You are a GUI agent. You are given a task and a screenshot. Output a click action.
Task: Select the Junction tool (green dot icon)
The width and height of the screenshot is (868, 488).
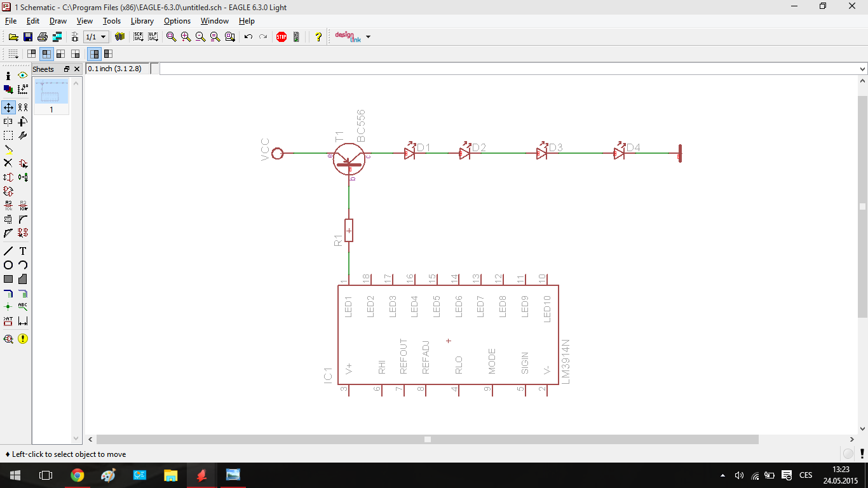pyautogui.click(x=8, y=307)
